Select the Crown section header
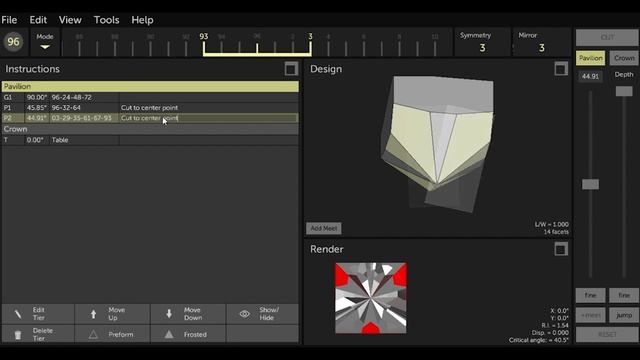640x360 pixels. 150,129
